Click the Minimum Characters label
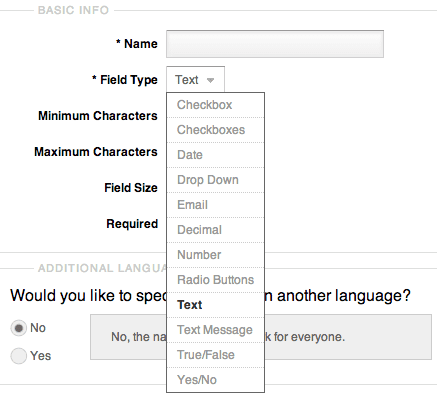 pyautogui.click(x=98, y=116)
